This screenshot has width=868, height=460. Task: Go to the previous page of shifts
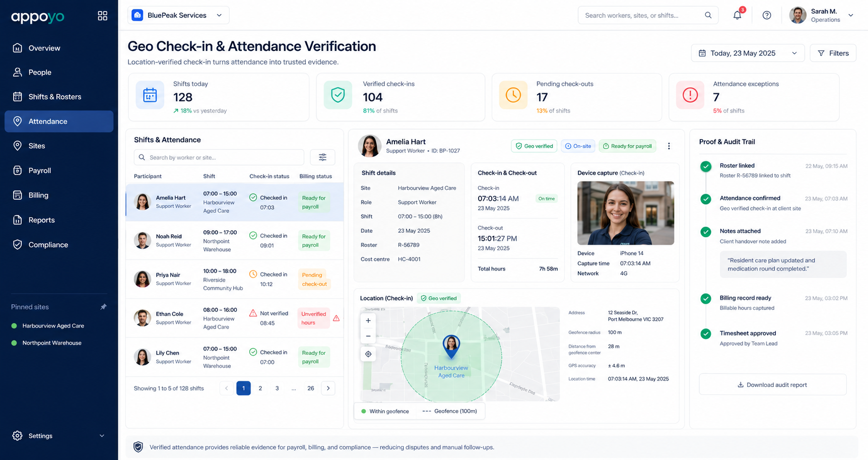click(x=227, y=388)
